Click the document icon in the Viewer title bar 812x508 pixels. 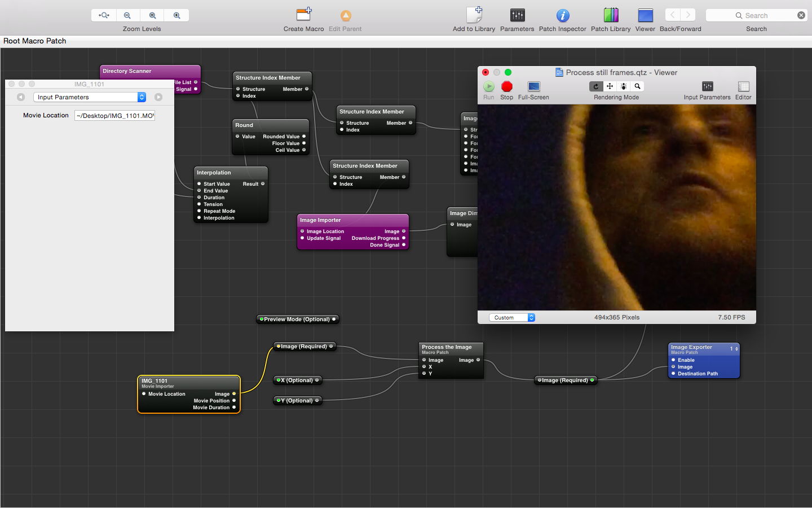(x=559, y=72)
